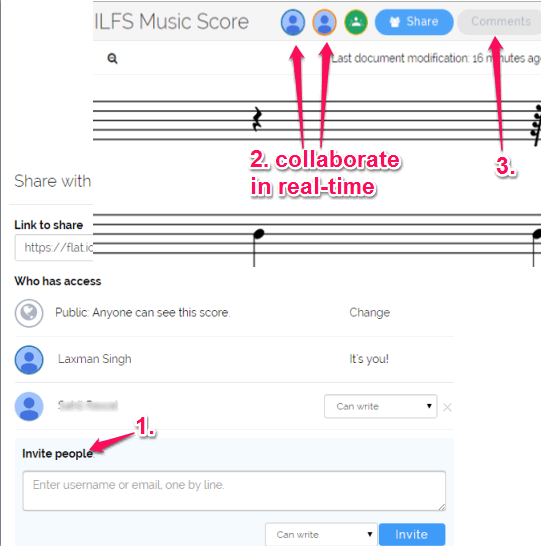The width and height of the screenshot is (543, 546).
Task: Click the globe public access icon
Action: pos(29,313)
